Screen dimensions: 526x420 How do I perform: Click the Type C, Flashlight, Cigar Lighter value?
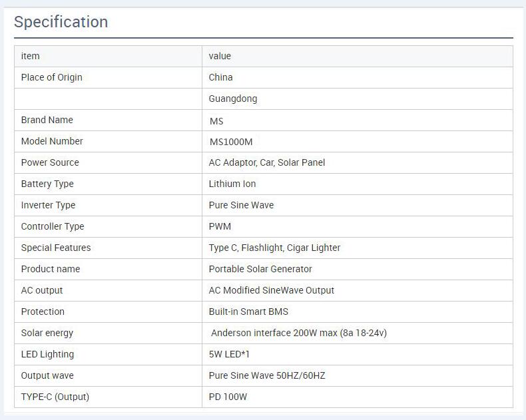click(x=274, y=248)
